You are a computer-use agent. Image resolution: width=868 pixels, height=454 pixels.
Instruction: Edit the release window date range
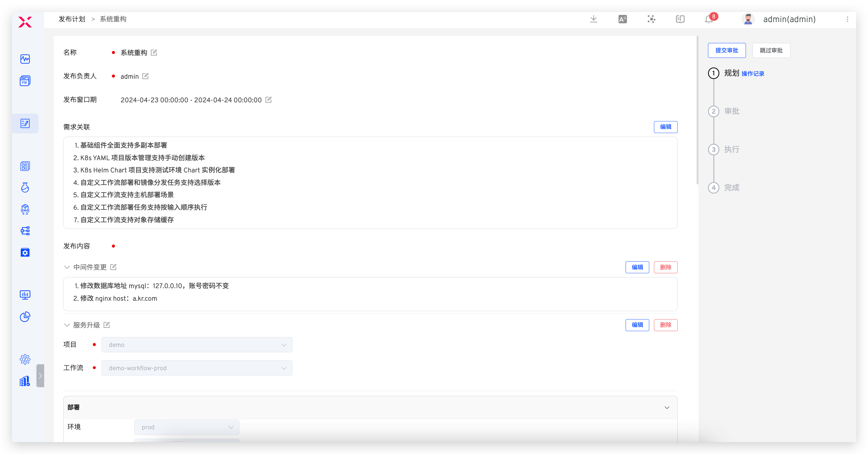click(269, 100)
